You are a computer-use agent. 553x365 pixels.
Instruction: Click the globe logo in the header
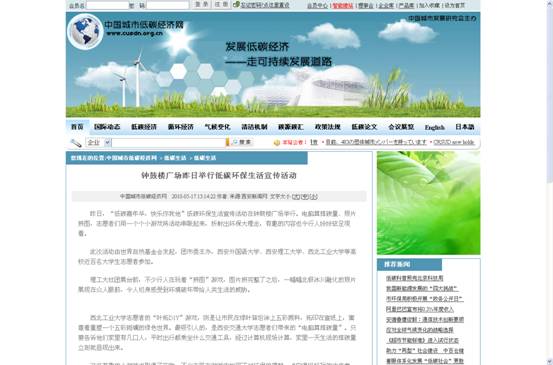85,31
